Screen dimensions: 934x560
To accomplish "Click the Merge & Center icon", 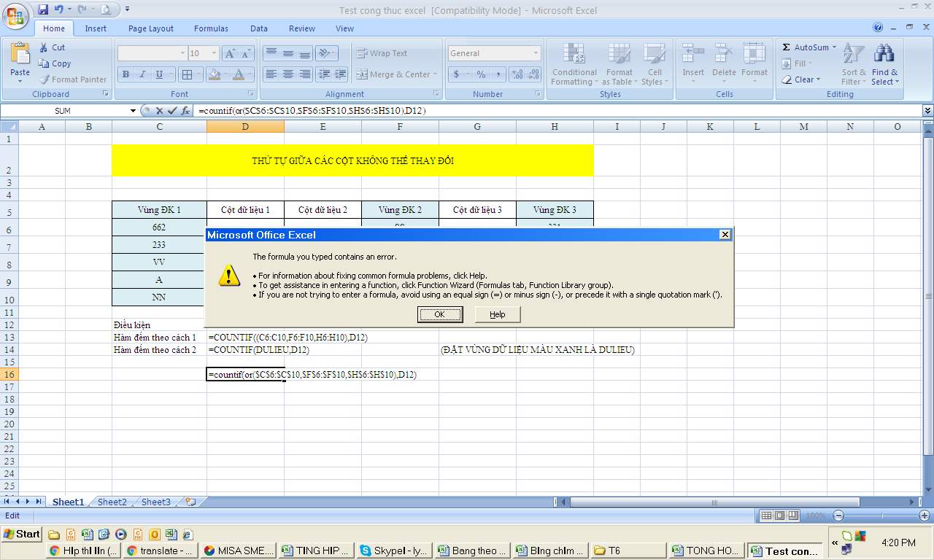I will tap(362, 74).
